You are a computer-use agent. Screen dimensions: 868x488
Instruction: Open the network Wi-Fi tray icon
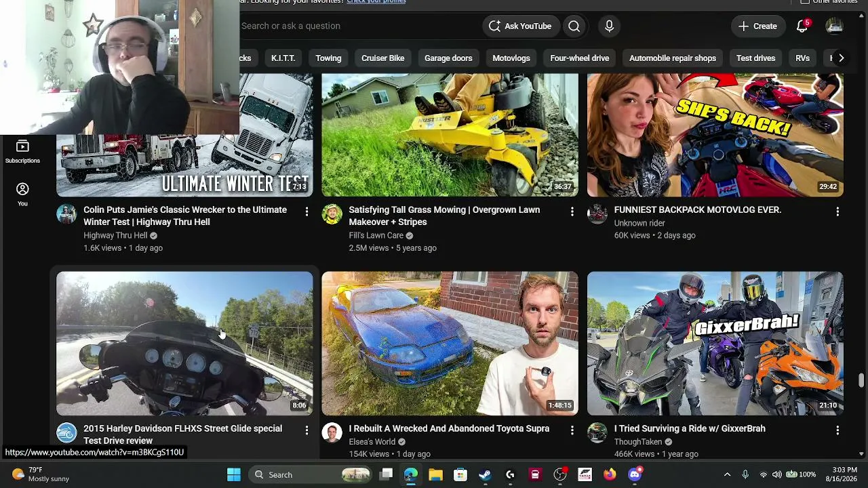point(764,474)
